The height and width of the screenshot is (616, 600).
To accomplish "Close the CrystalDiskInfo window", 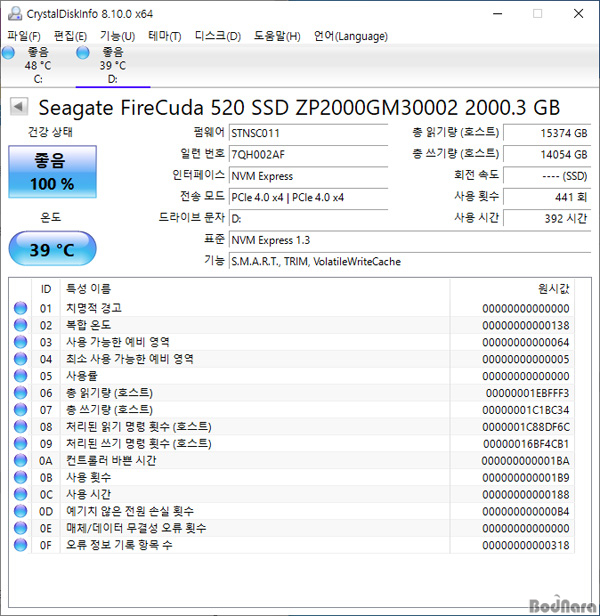I will (x=578, y=14).
